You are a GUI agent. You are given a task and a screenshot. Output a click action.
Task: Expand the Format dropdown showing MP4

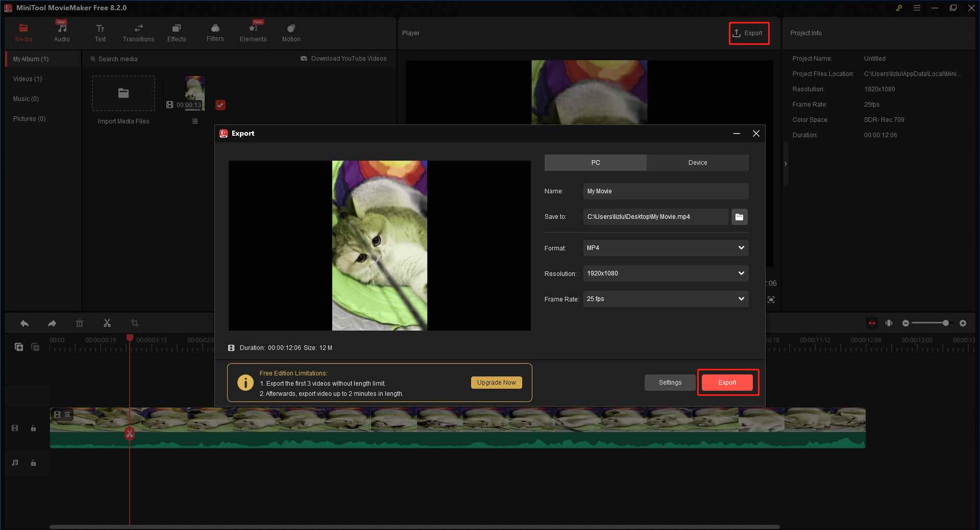coord(666,248)
